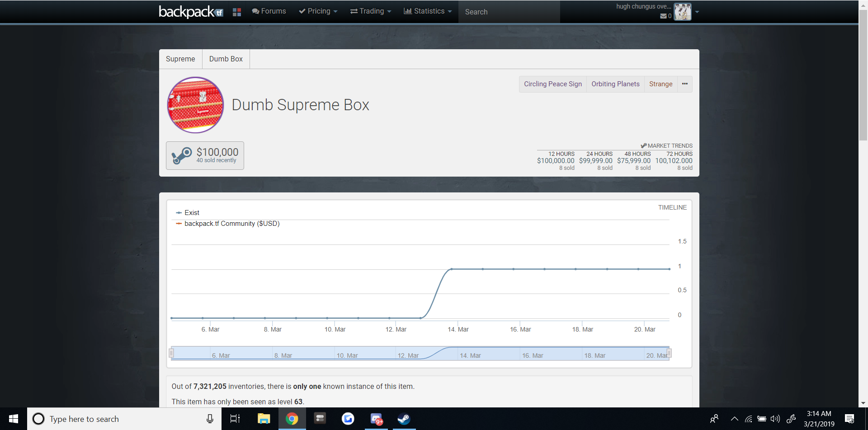Open Steam from the taskbar

pos(404,419)
